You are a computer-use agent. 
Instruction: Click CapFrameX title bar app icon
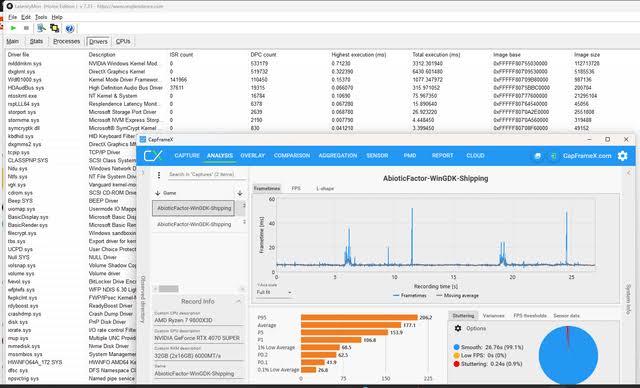tap(142, 140)
